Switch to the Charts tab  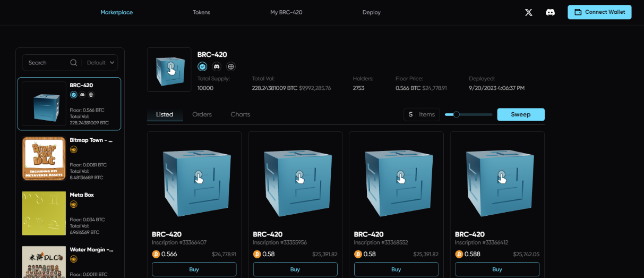coord(240,114)
